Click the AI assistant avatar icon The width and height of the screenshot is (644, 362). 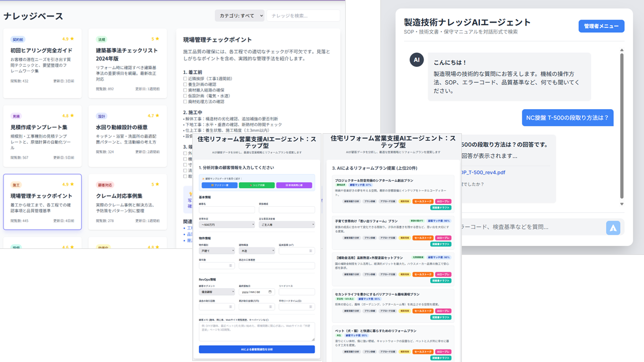(417, 60)
